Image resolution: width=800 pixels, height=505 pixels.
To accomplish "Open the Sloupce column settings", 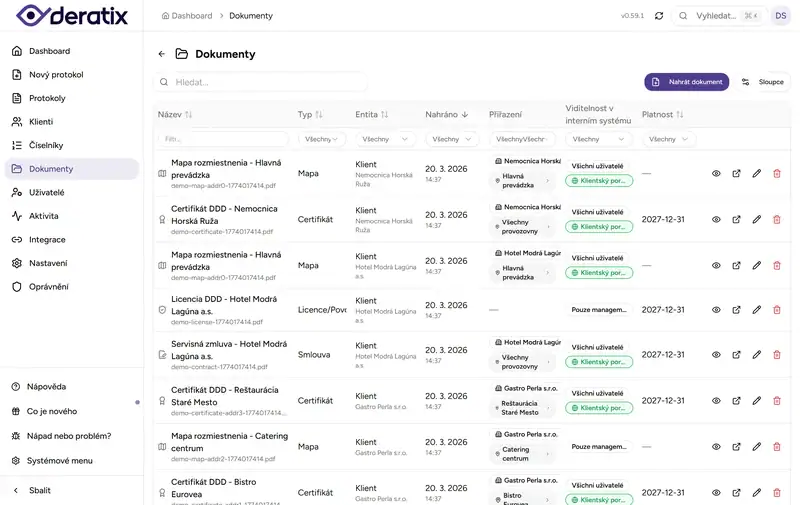I will 763,82.
